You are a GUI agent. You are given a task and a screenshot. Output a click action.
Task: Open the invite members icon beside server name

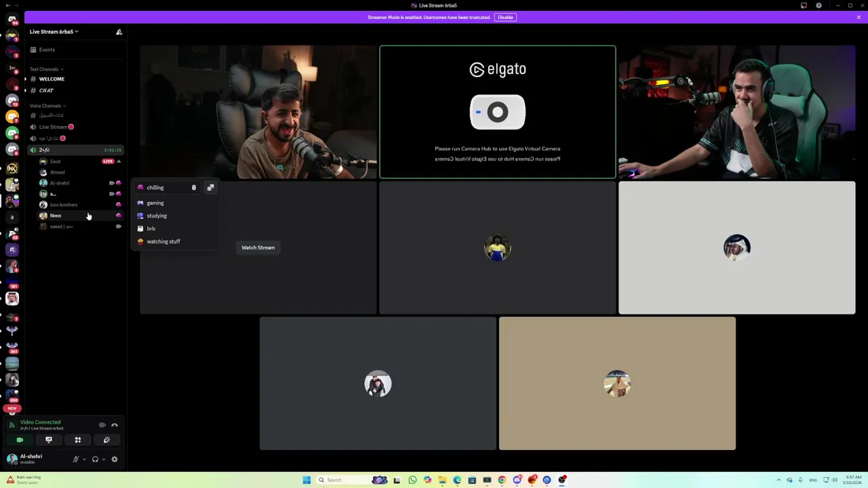point(119,32)
